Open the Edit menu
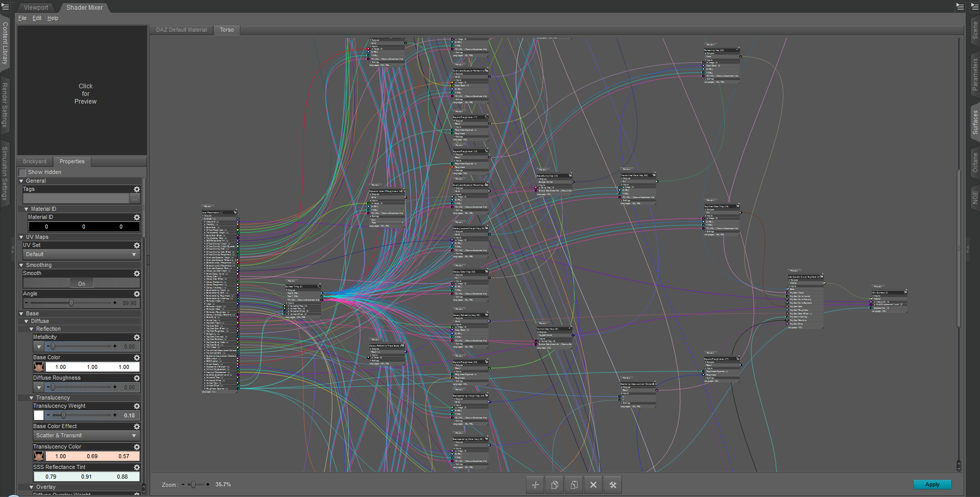This screenshot has height=497, width=980. pyautogui.click(x=37, y=18)
